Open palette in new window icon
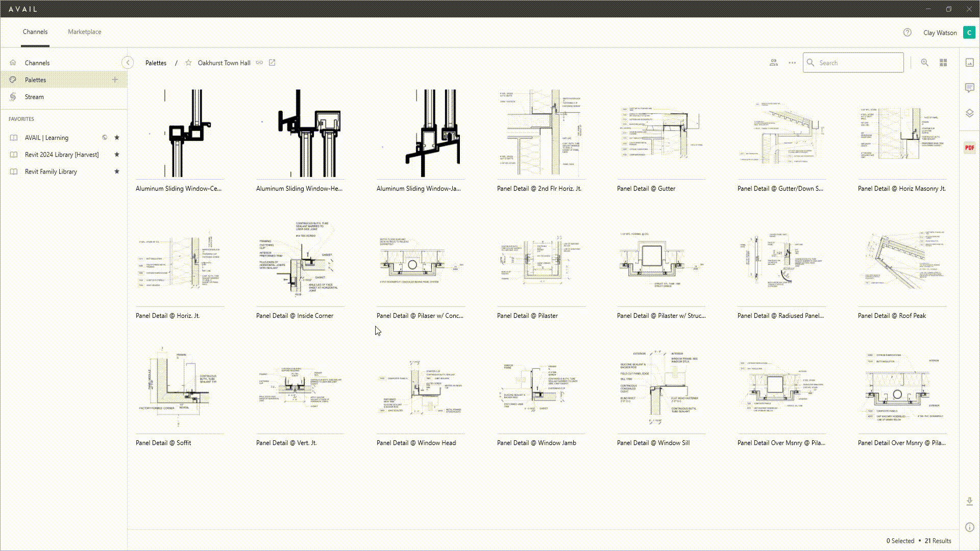 click(x=272, y=63)
